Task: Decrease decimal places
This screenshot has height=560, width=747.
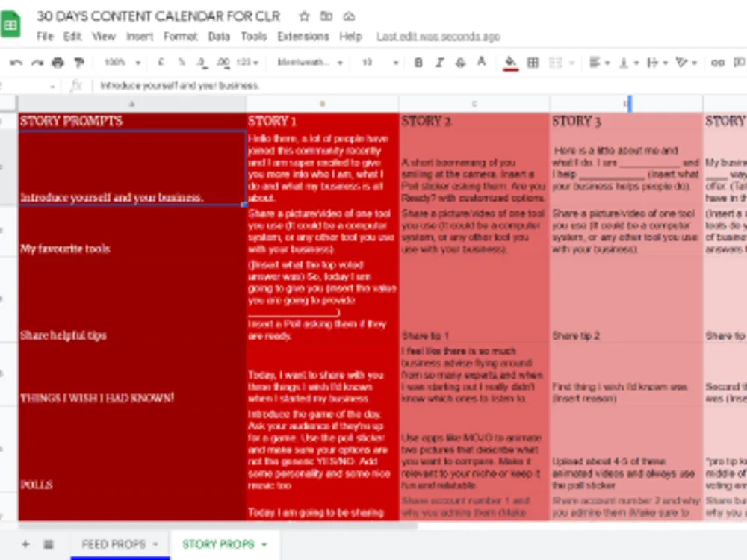Action: [202, 63]
